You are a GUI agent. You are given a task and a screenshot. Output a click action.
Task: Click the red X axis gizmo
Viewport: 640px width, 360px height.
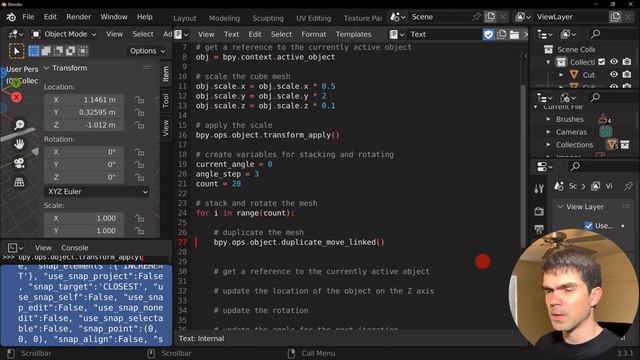click(16, 98)
